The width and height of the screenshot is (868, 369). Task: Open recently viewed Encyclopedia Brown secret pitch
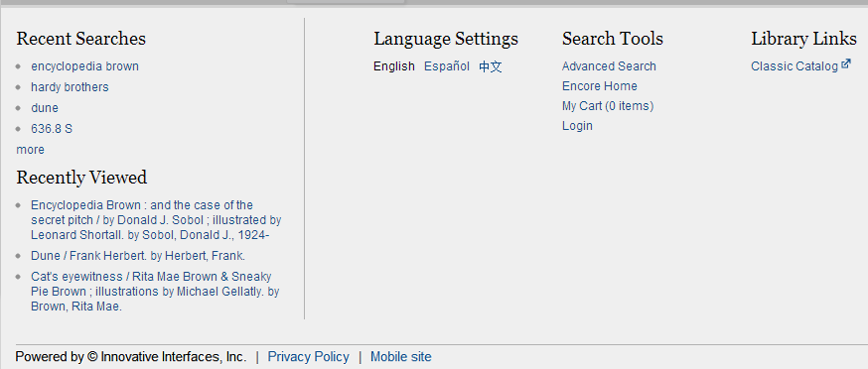pos(156,220)
